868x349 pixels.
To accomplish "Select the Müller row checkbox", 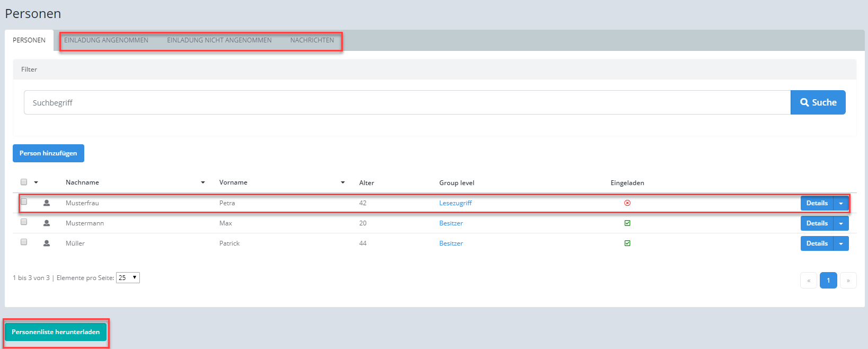I will coord(24,242).
